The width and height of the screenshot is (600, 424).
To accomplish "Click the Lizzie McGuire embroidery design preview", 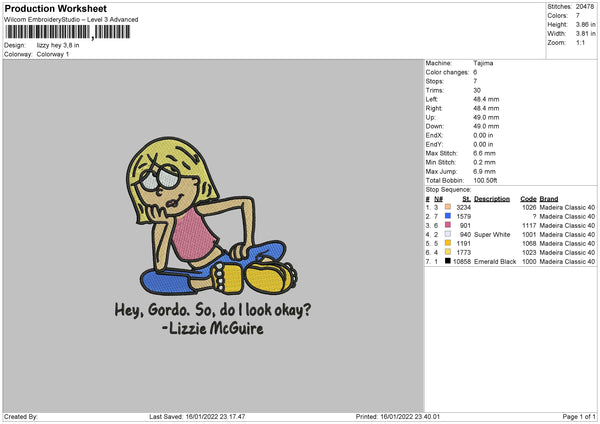I will tap(213, 236).
